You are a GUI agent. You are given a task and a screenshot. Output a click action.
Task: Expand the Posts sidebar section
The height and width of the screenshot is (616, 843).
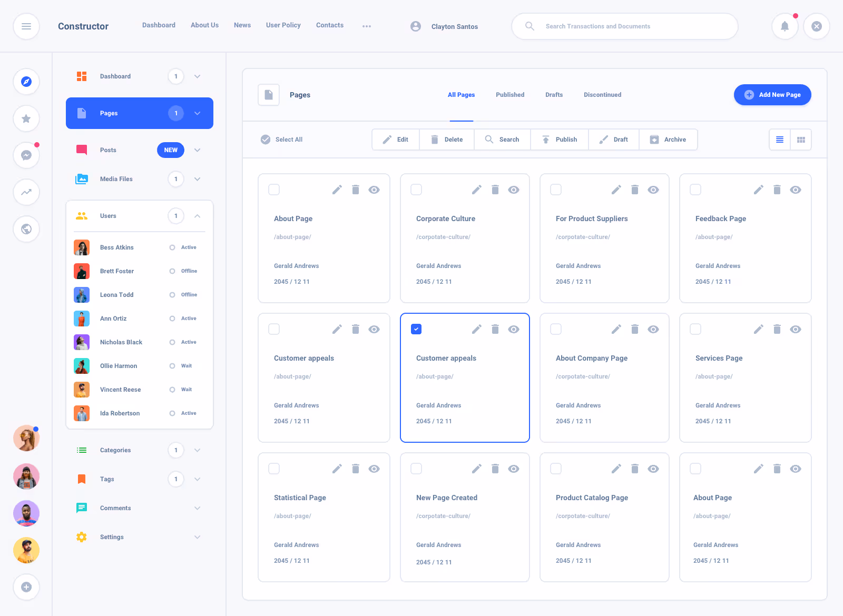click(197, 150)
